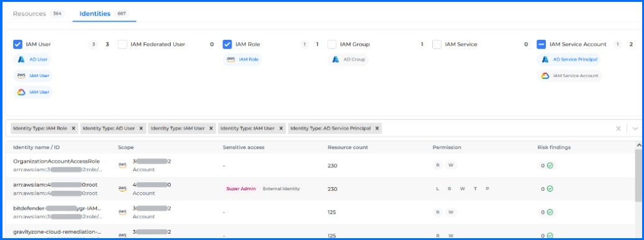Check the IAM Service checkbox

click(437, 44)
